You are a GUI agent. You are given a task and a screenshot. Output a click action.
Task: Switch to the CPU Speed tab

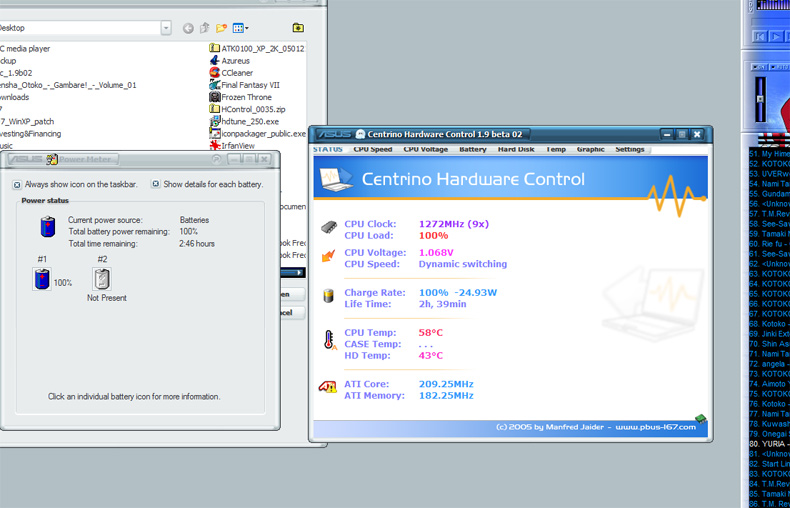coord(372,149)
